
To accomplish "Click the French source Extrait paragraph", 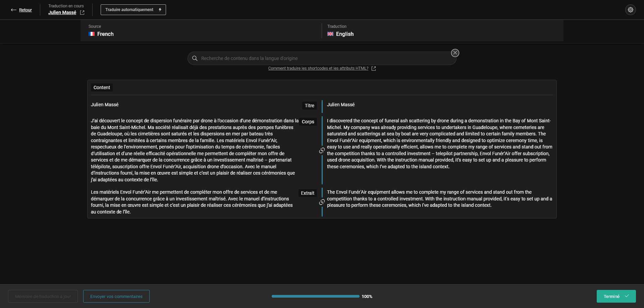I will coord(192,202).
